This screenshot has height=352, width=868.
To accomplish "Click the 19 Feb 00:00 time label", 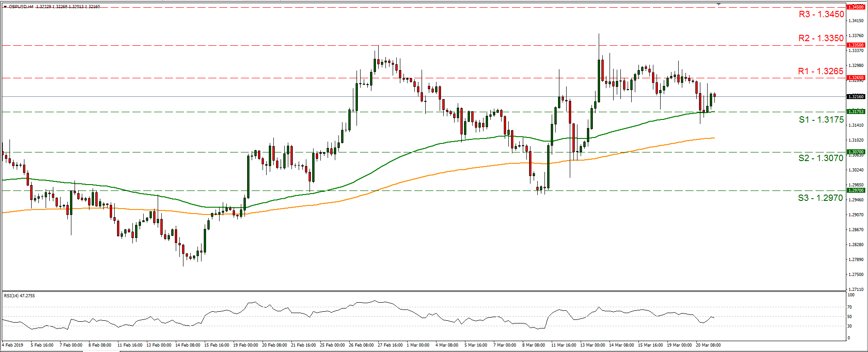I will point(246,345).
